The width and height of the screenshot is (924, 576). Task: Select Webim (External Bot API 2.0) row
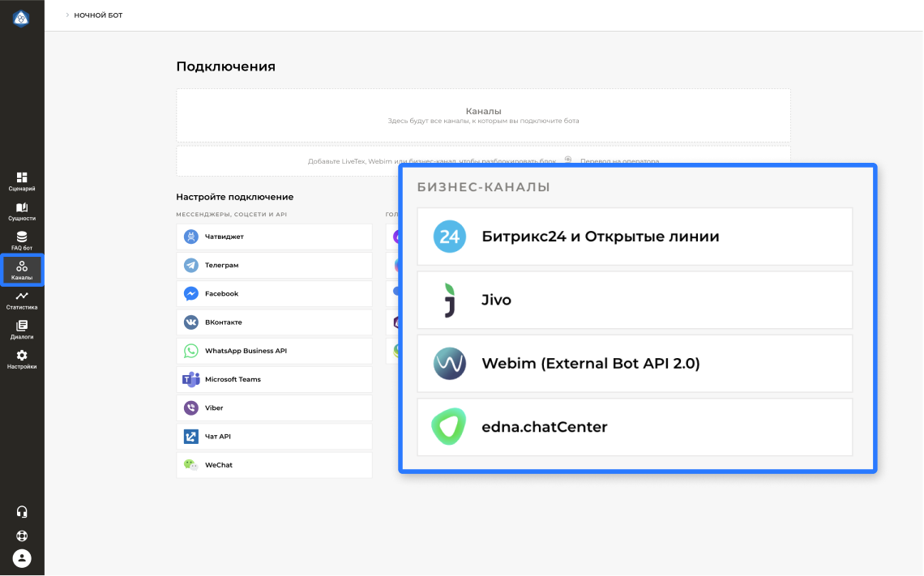(x=635, y=364)
